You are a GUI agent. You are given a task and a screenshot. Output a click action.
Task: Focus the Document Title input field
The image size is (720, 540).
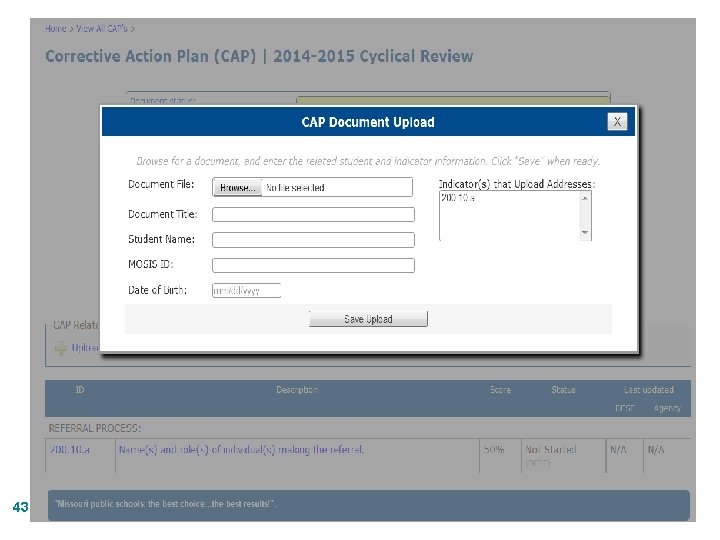313,214
